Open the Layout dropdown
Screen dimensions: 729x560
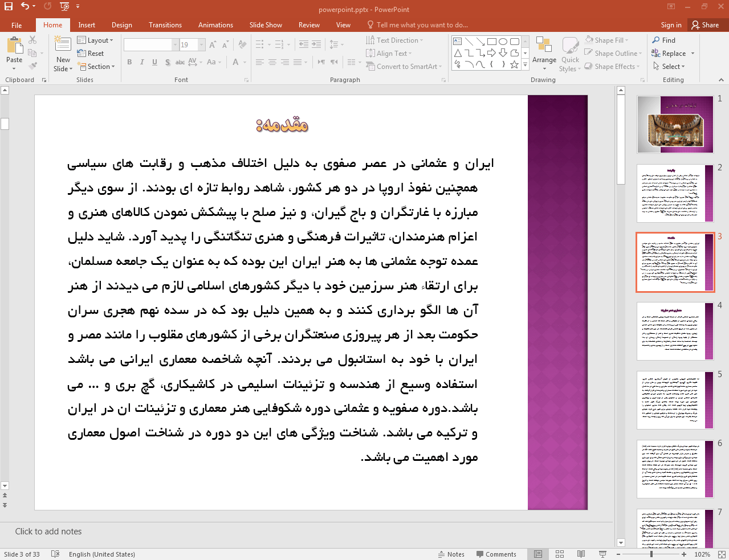pos(95,40)
